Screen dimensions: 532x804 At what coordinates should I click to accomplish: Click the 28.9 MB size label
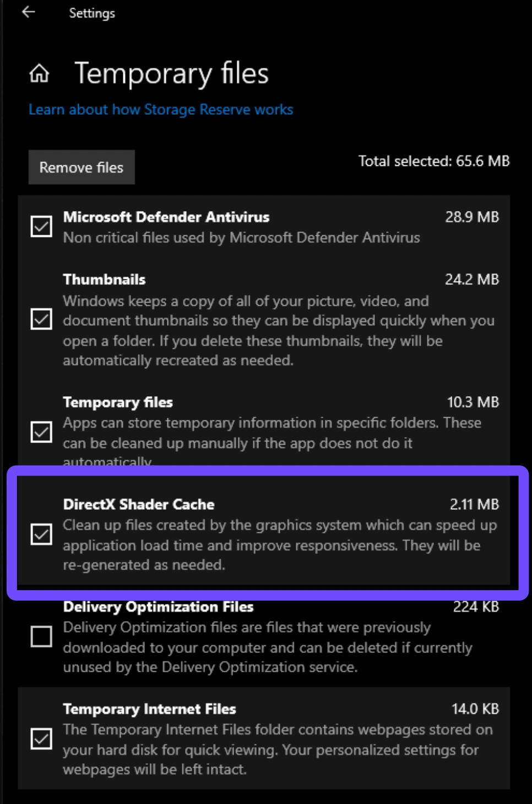point(471,217)
